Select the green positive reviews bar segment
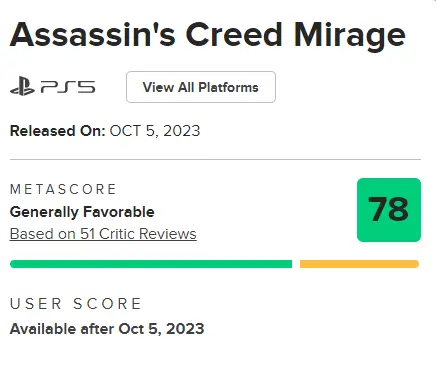Viewport: 436px width, 389px height. point(151,264)
